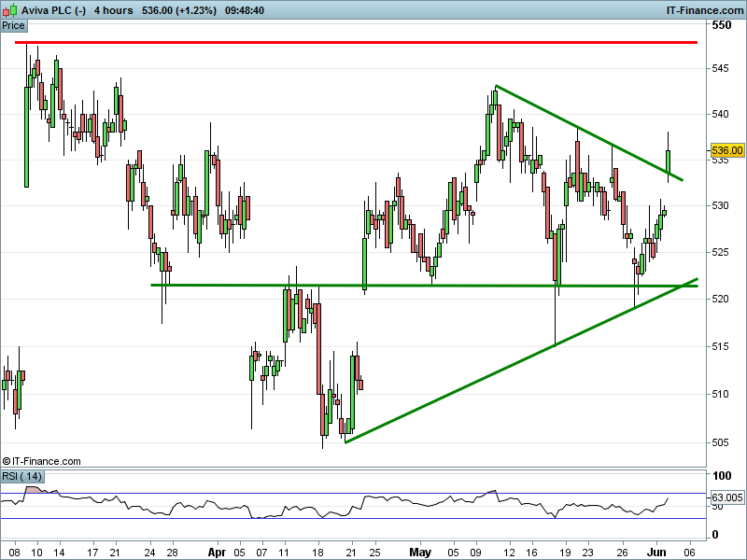Select the 4 hours timeframe label

[113, 10]
